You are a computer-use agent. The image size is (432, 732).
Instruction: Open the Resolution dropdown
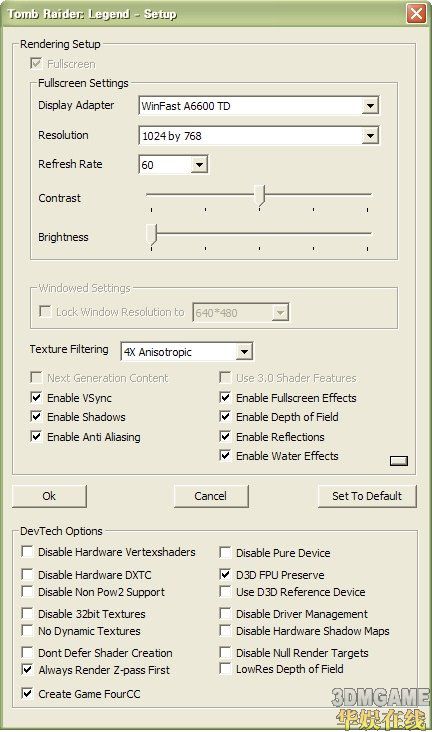click(x=370, y=136)
